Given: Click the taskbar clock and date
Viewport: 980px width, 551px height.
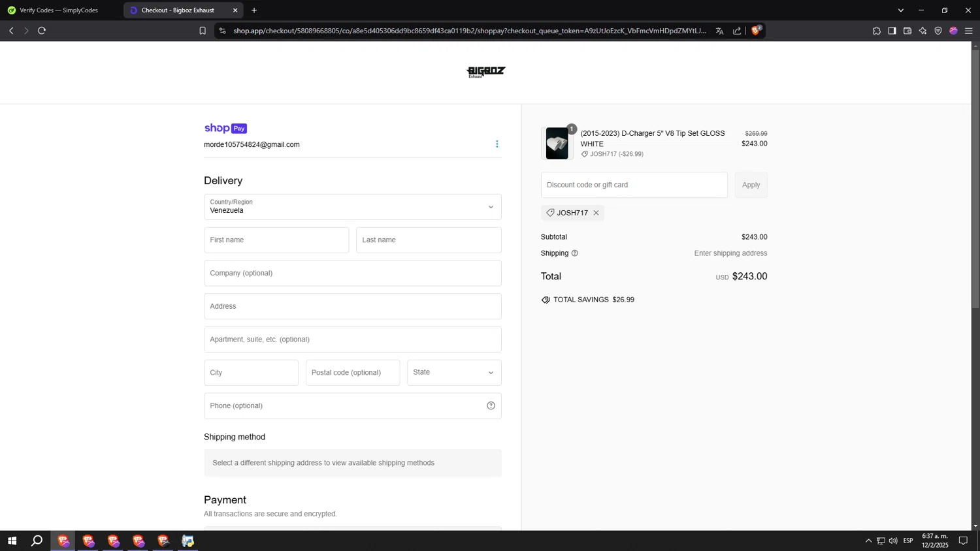Looking at the screenshot, I should click(935, 541).
